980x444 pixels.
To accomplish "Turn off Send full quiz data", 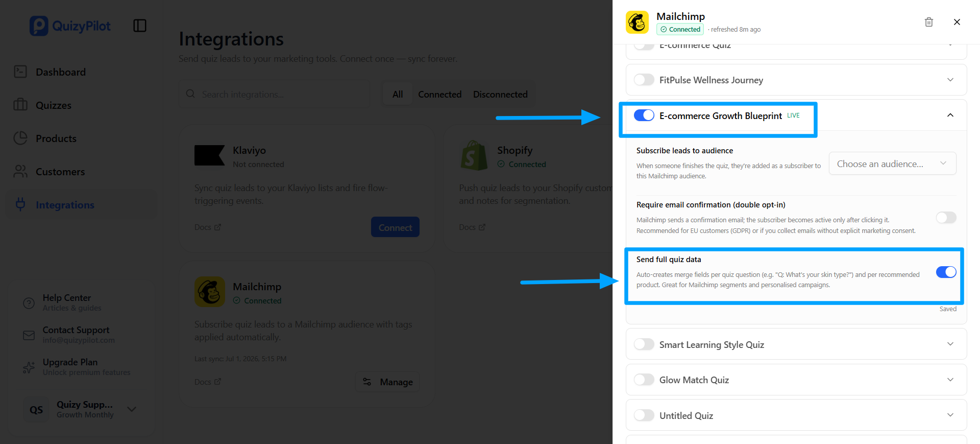I will 946,272.
